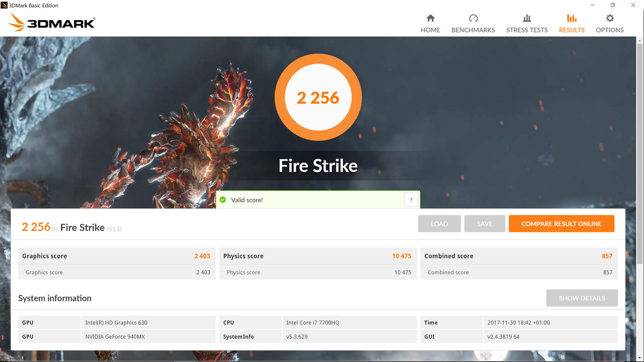Open Options gear icon
This screenshot has width=644, height=362.
610,18
